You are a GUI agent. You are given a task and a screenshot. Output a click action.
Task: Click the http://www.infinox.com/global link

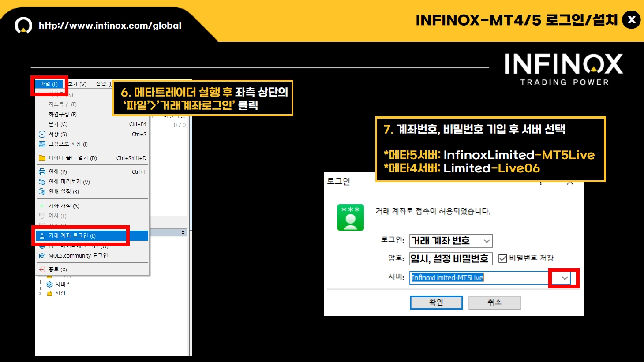point(110,26)
